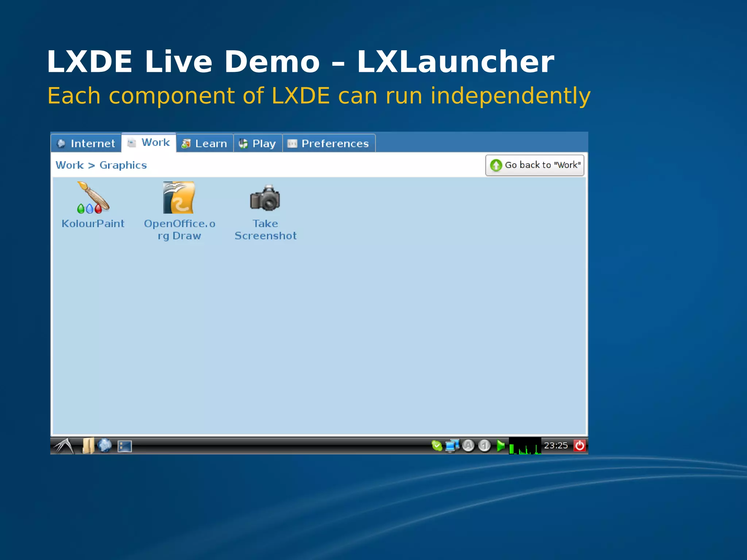
Task: Click the Graphics breadcrumb text
Action: pyautogui.click(x=123, y=166)
